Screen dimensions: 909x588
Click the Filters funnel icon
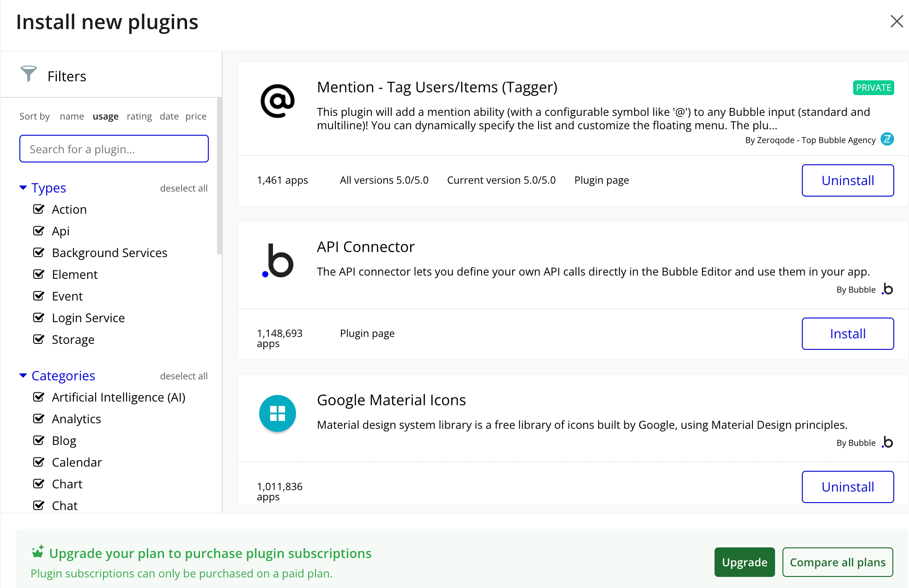point(29,74)
